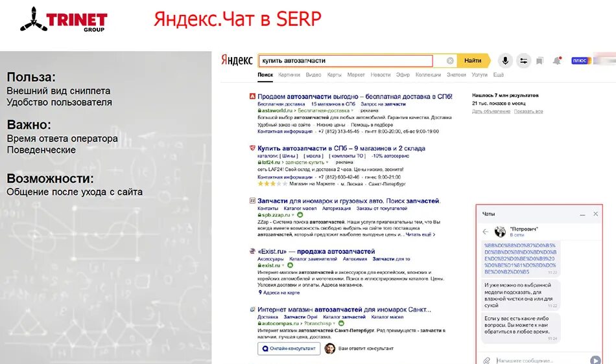Open the Запчасти Opel sitelink
Screen dimensions: 616x364
(300, 317)
